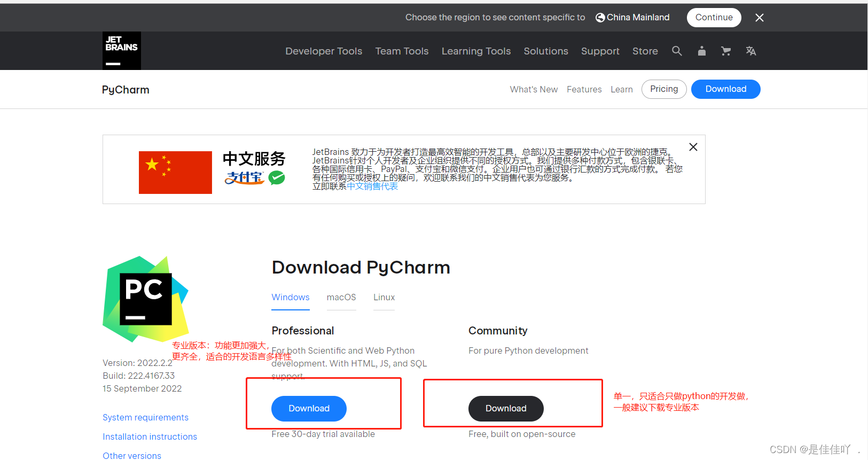
Task: Download PyCharm Professional edition
Action: [309, 409]
